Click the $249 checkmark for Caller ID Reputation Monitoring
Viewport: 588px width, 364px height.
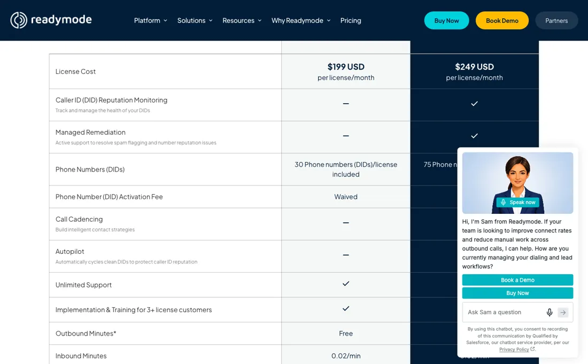(474, 104)
